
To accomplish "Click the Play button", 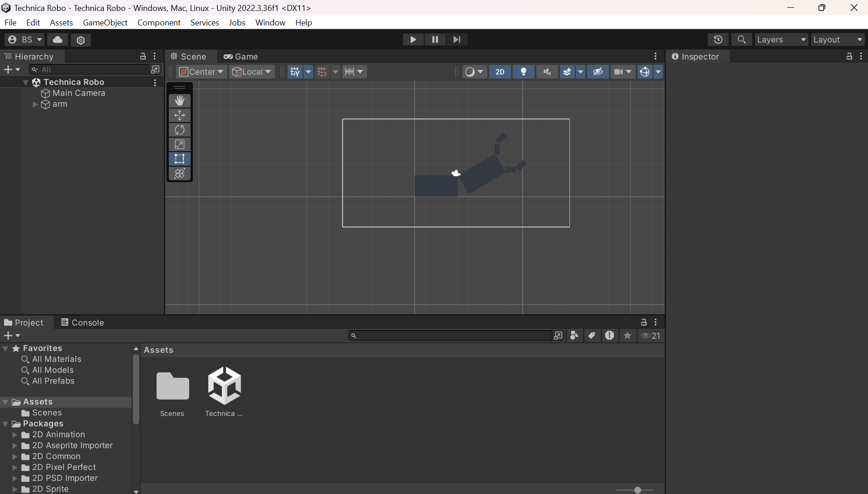I will click(x=413, y=40).
